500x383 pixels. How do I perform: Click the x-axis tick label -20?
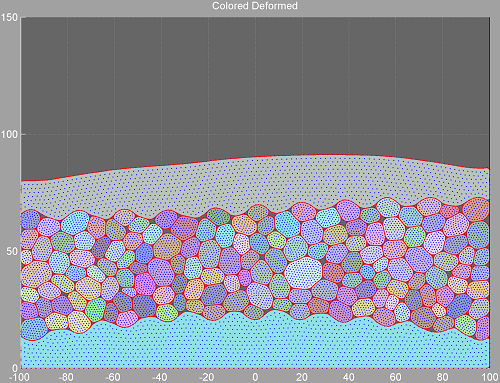pos(206,377)
